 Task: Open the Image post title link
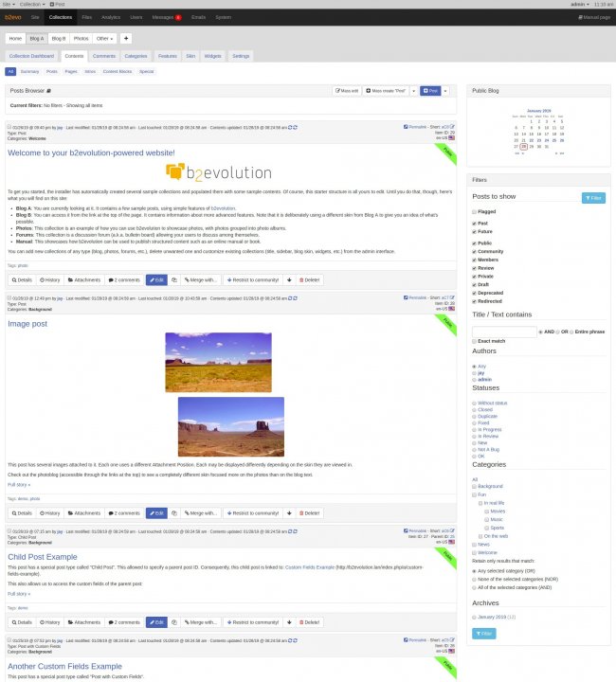(27, 324)
